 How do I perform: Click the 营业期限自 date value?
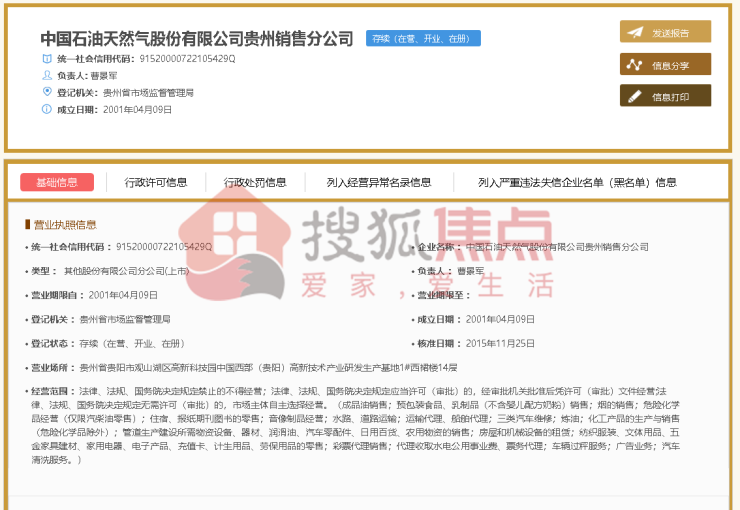click(123, 295)
